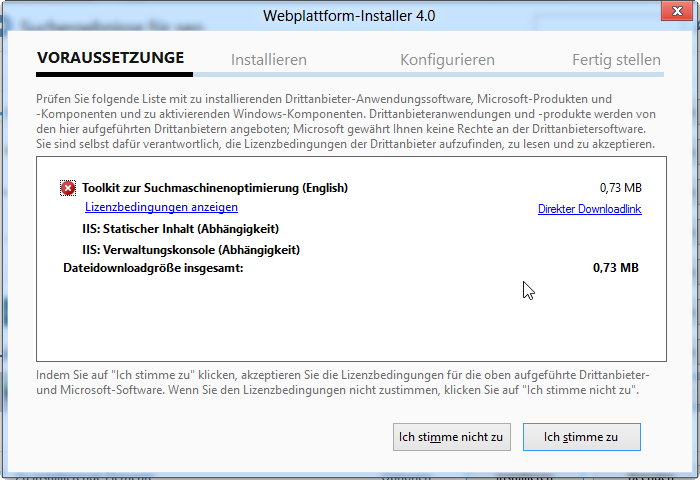Close the Webplattform-Installer 4.0 dialog

pyautogui.click(x=677, y=11)
